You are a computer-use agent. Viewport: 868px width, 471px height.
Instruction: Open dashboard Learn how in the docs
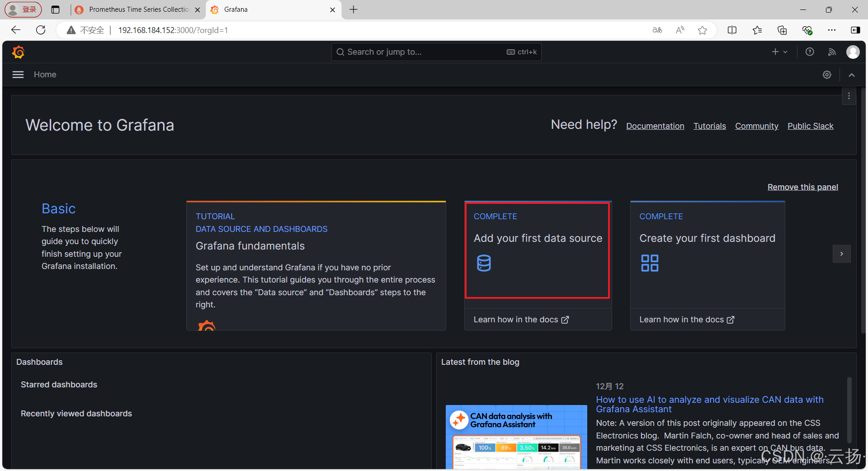pyautogui.click(x=687, y=320)
